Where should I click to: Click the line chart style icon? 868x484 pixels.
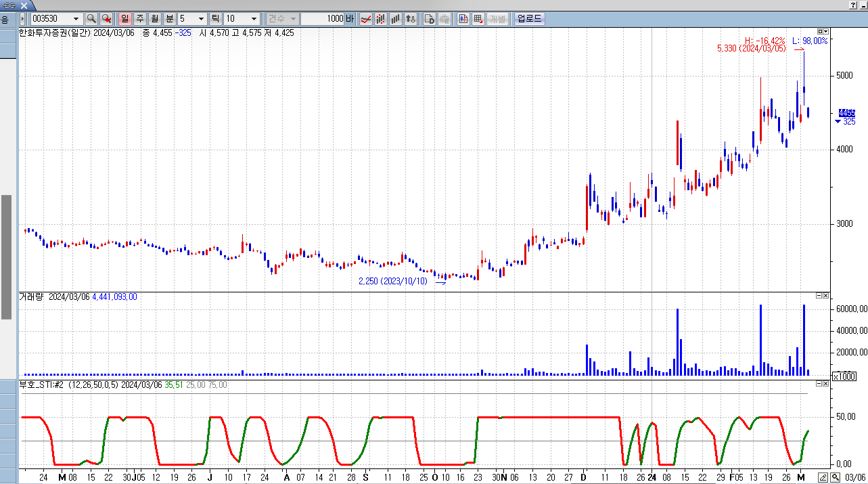[x=365, y=19]
